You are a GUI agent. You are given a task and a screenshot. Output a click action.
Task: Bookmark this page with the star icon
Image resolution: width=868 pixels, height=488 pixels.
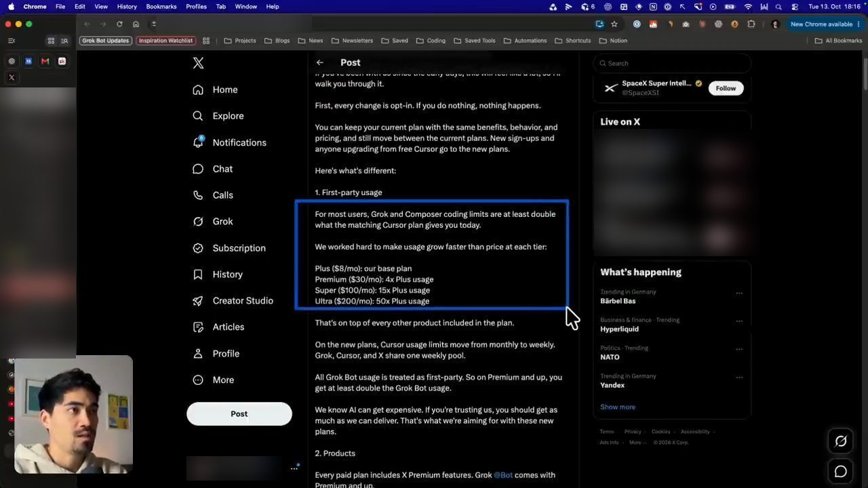[x=614, y=24]
